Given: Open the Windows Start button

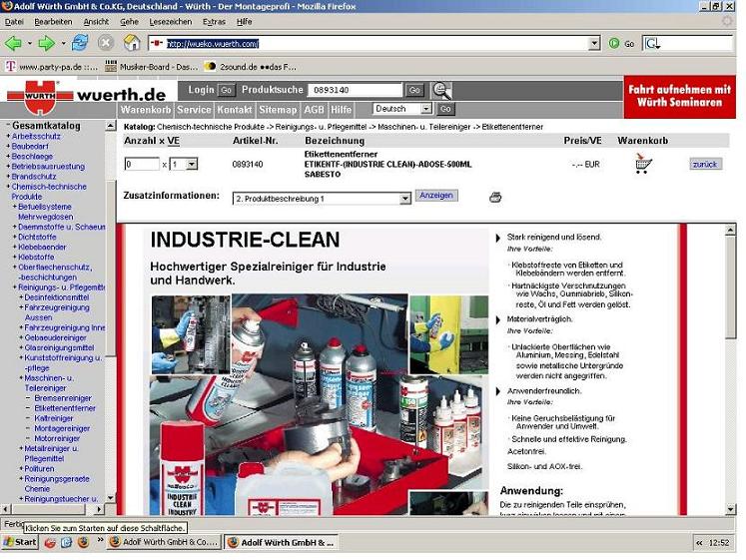Looking at the screenshot, I should click(x=20, y=542).
